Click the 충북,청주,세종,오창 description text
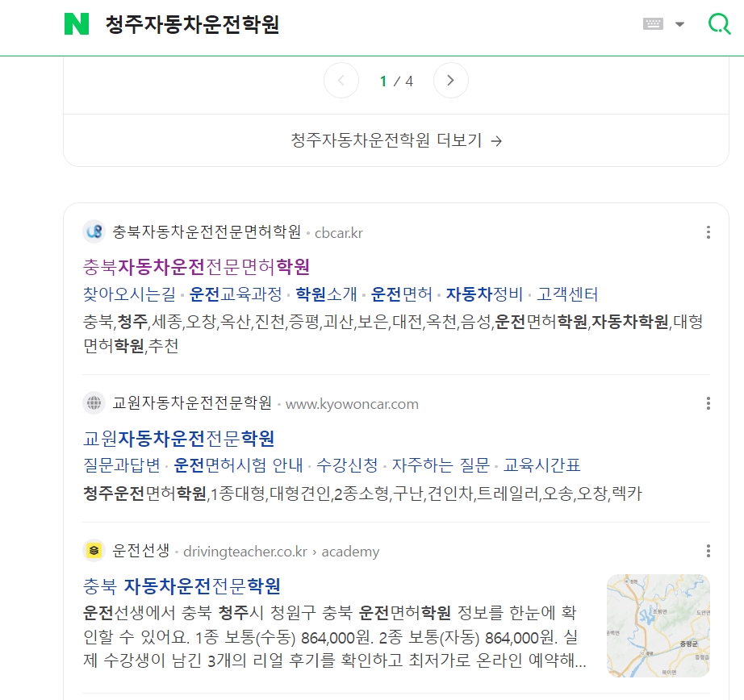Viewport: 744px width, 700px height. [393, 333]
